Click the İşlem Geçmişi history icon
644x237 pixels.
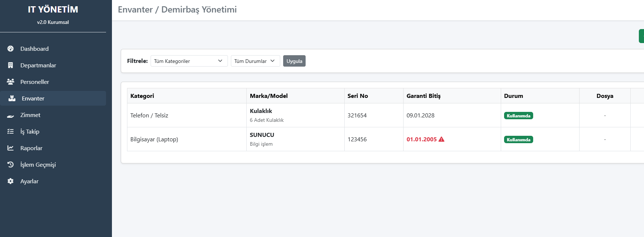[11, 165]
